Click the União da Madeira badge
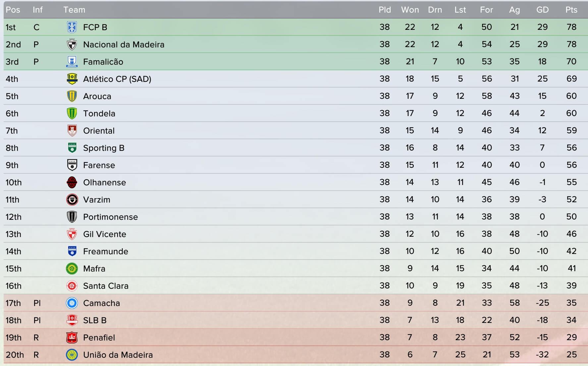The height and width of the screenshot is (366, 588). pyautogui.click(x=72, y=355)
